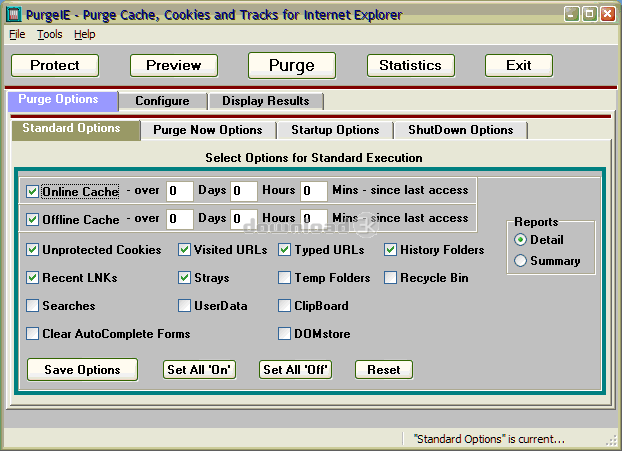
Task: Click Online Cache Hours input field
Action: [244, 191]
